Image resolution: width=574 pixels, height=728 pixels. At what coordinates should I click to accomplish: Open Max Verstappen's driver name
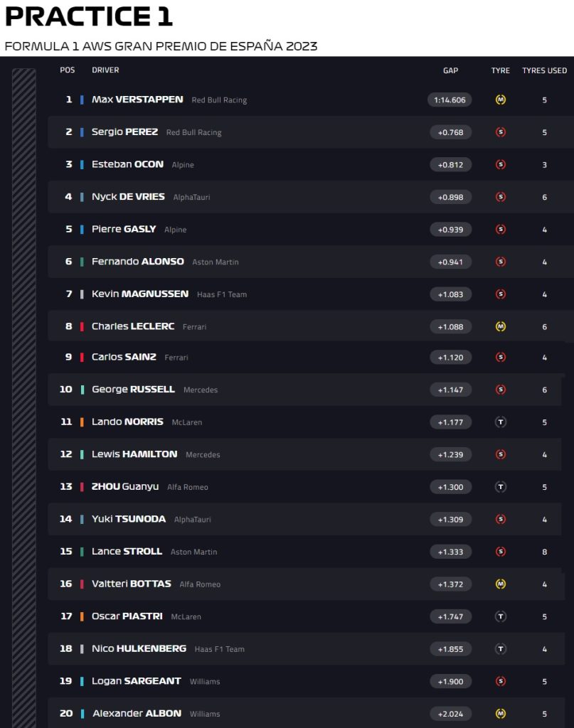[137, 100]
